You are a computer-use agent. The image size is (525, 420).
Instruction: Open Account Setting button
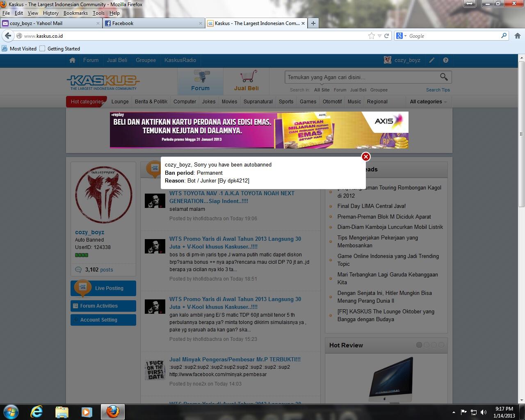coord(103,320)
